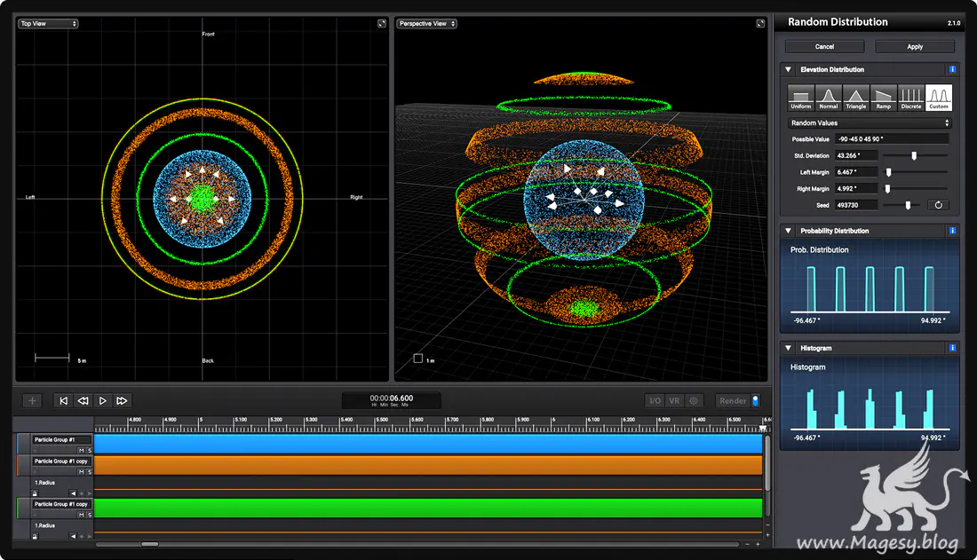Image resolution: width=977 pixels, height=560 pixels.
Task: Click the Apply button
Action: tap(915, 46)
